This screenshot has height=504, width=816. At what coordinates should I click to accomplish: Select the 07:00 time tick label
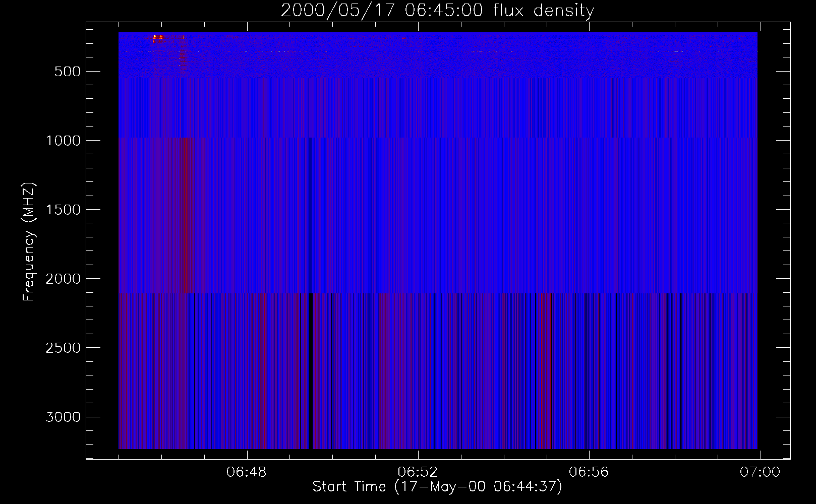coord(760,472)
